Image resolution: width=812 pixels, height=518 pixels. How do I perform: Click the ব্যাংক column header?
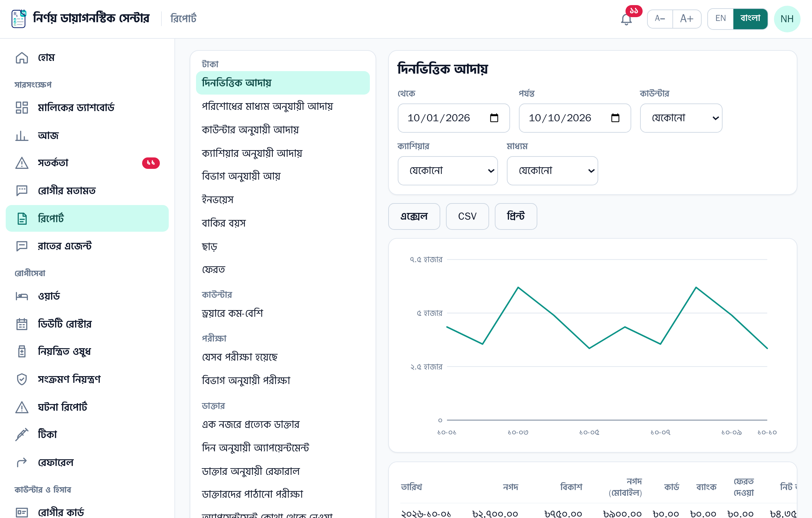tap(706, 487)
